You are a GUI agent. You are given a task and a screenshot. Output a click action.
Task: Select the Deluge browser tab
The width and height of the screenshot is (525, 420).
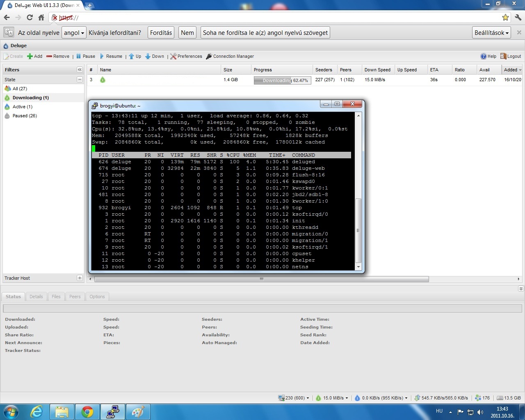coord(42,5)
